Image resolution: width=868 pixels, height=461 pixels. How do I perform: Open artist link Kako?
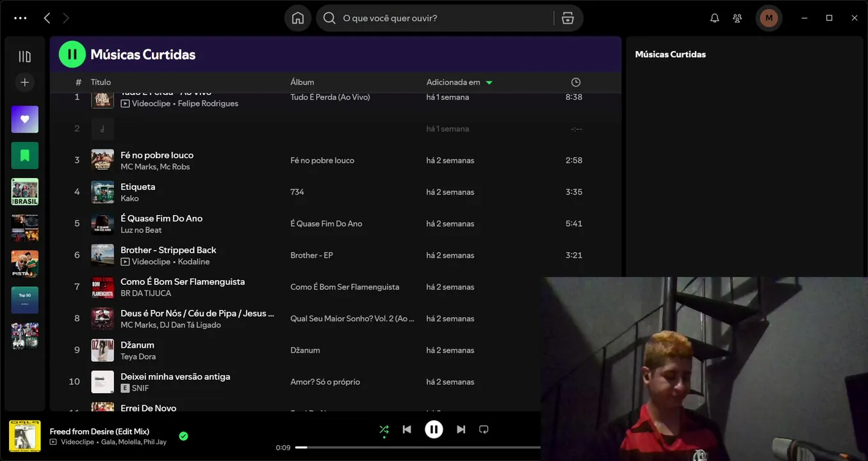coord(129,198)
